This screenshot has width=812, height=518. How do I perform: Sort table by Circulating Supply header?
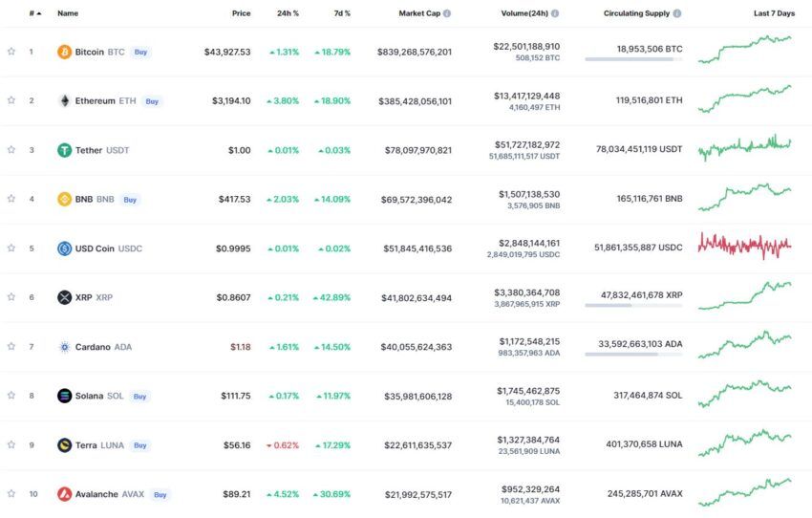(x=636, y=13)
